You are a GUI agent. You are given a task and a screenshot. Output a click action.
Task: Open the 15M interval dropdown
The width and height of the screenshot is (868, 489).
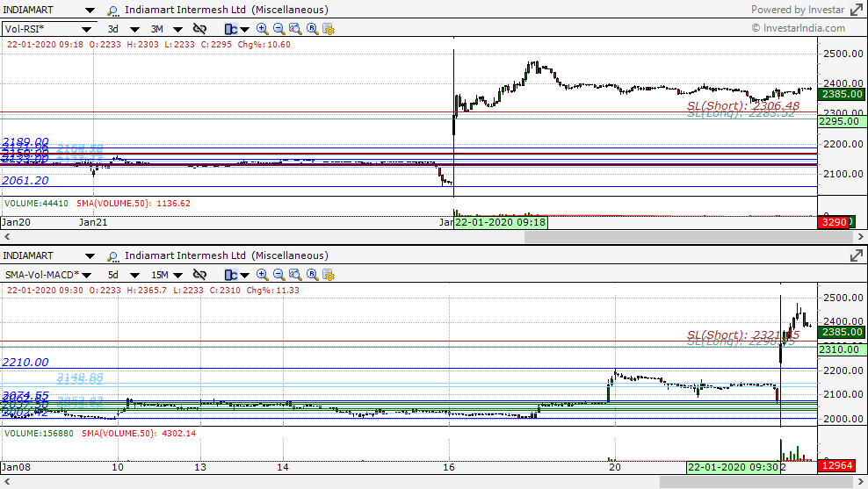point(177,275)
